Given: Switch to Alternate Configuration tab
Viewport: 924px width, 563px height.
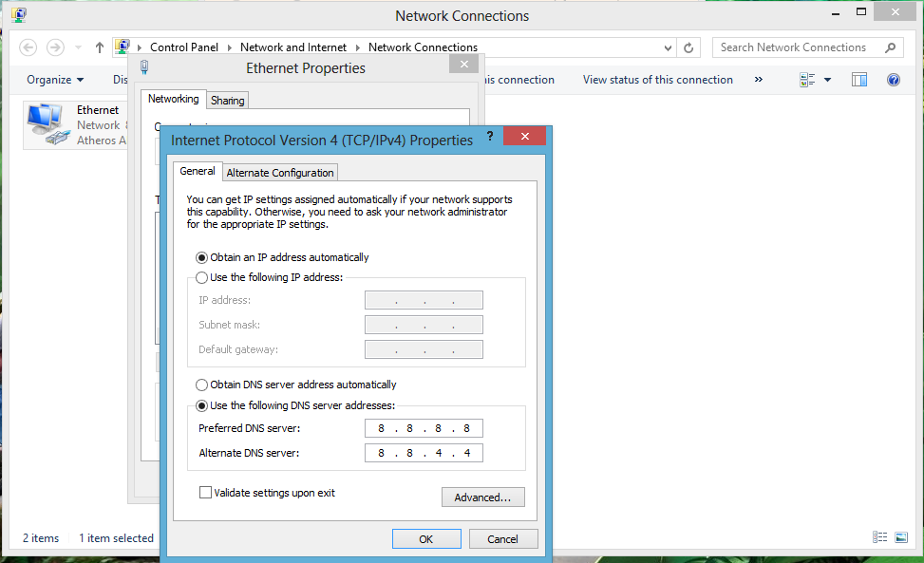Looking at the screenshot, I should [x=280, y=173].
